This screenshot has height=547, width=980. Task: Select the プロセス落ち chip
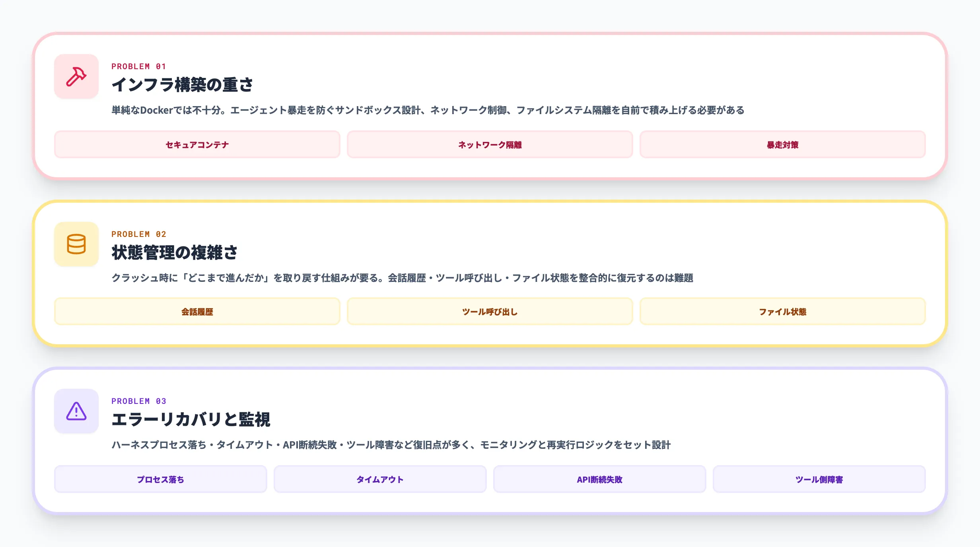click(x=160, y=479)
